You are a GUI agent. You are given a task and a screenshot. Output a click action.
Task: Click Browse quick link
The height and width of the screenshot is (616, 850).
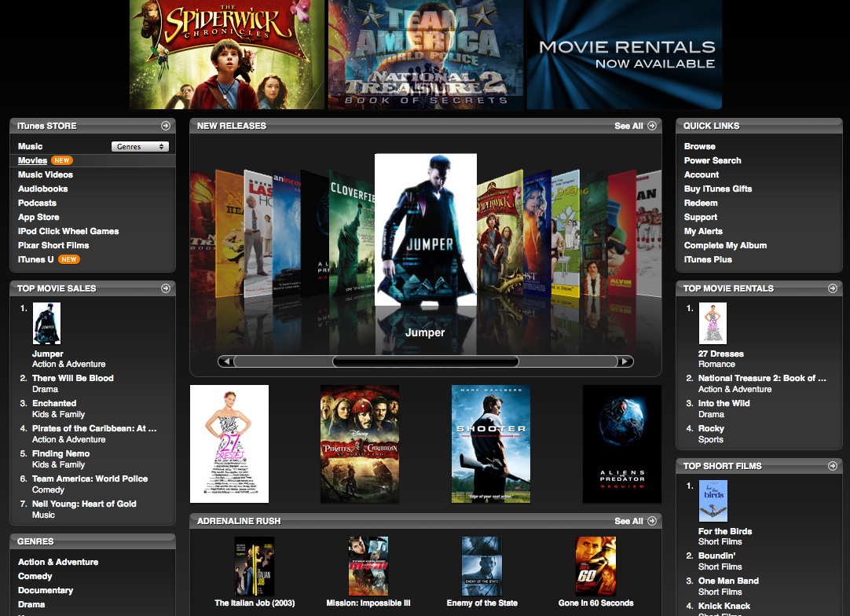[700, 146]
